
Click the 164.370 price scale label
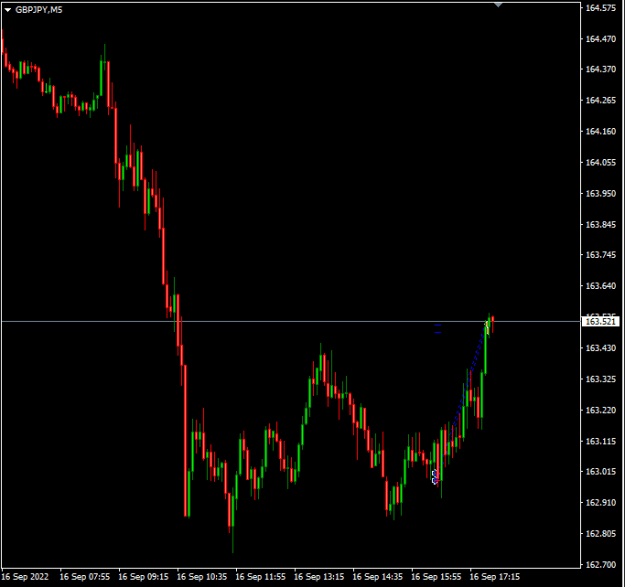600,69
